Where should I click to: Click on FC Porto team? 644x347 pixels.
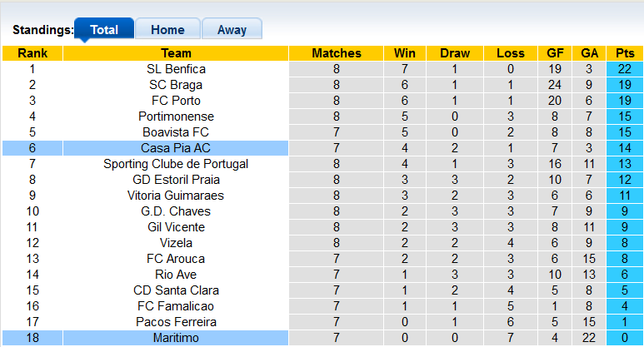[176, 101]
